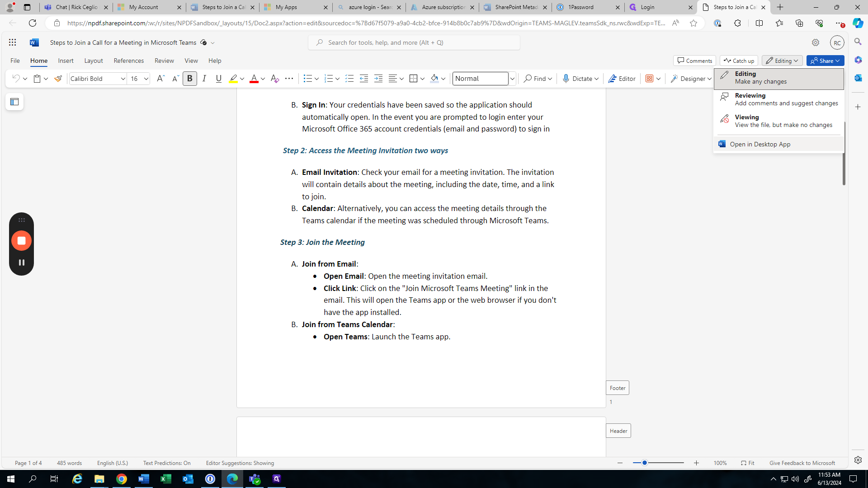Click the Decrease Indent icon
The height and width of the screenshot is (488, 868).
pyautogui.click(x=364, y=79)
